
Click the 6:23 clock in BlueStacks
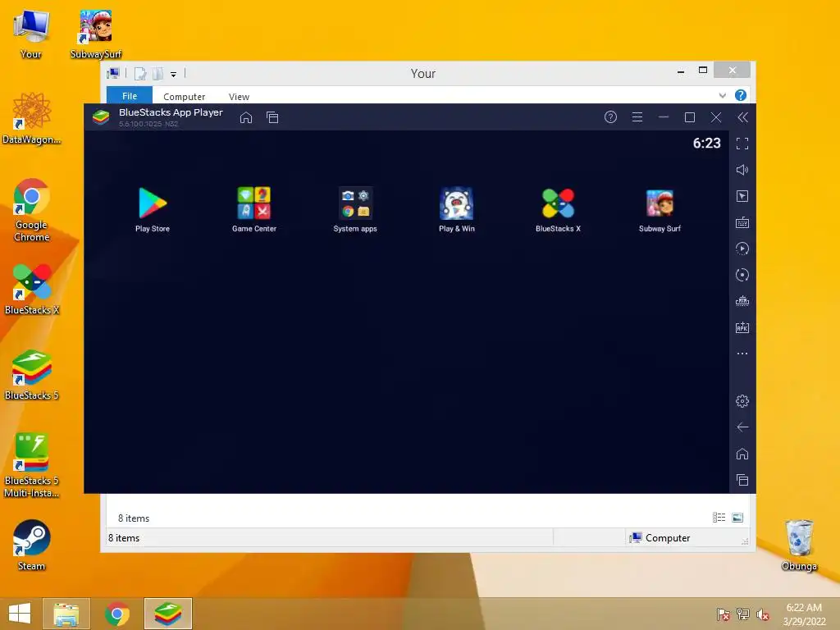point(706,143)
